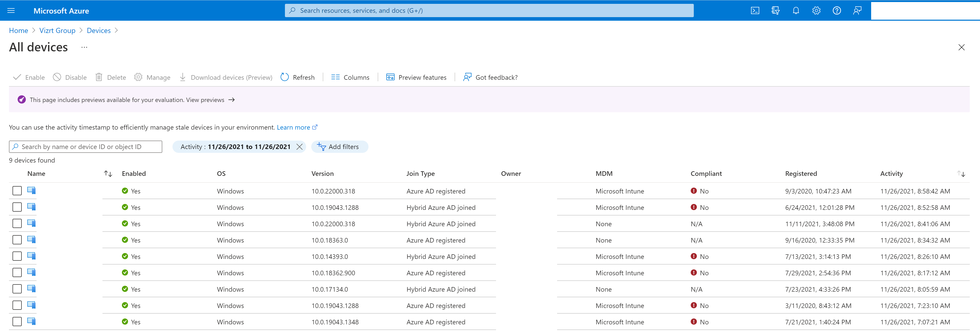Click the Registered column header
This screenshot has width=980, height=331.
[x=801, y=174]
